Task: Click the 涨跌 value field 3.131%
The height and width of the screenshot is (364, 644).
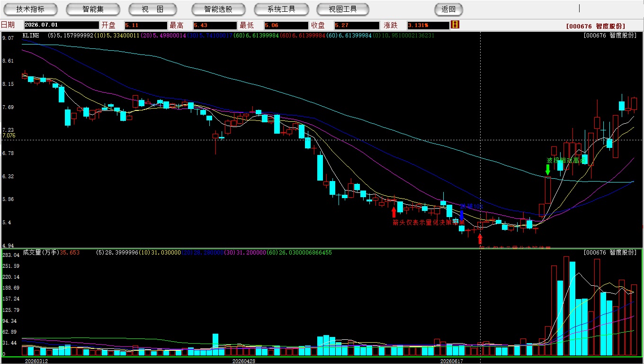Action: pos(428,25)
